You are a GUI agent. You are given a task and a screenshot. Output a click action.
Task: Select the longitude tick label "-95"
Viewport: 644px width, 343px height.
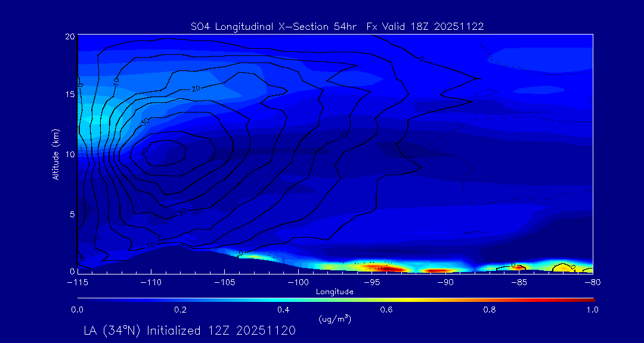(371, 282)
